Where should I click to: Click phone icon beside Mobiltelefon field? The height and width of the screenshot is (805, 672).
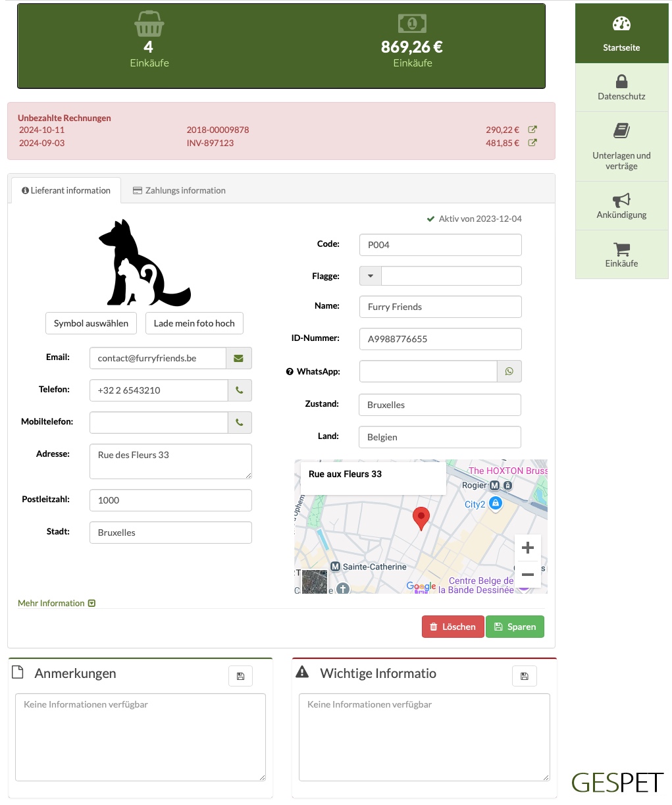240,423
